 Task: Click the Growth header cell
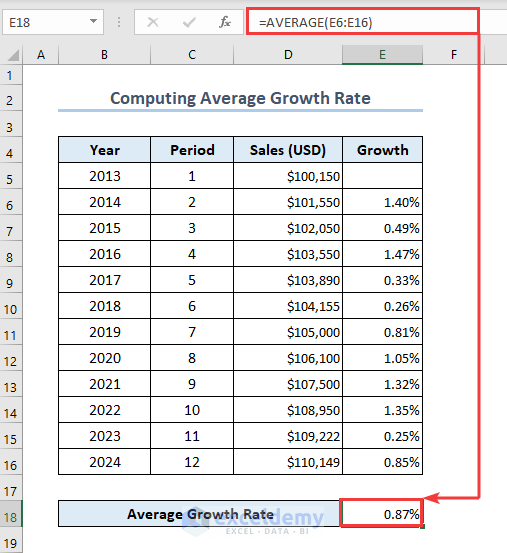tap(383, 150)
